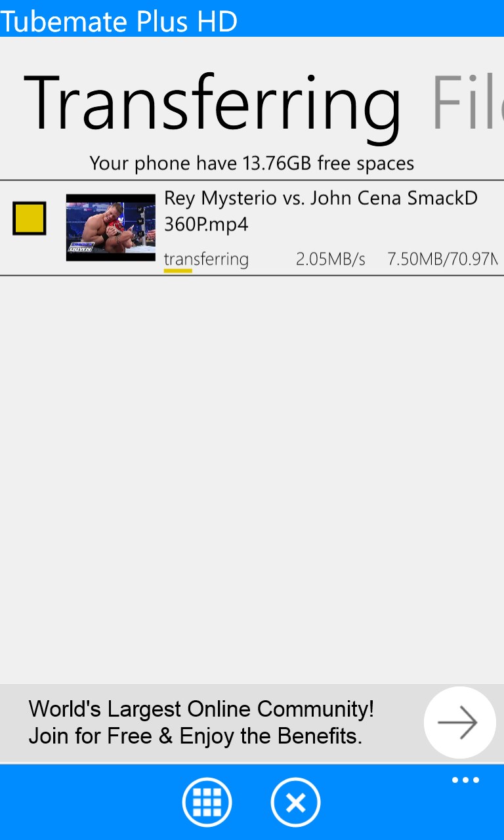The height and width of the screenshot is (840, 504).
Task: Click the Tubemate Plus HD title bar
Action: tap(252, 18)
